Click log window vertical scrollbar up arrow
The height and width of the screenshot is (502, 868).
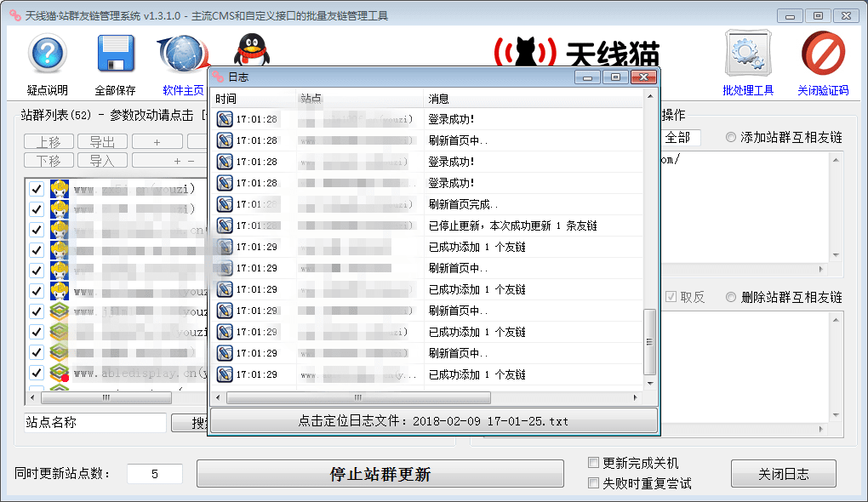click(650, 96)
